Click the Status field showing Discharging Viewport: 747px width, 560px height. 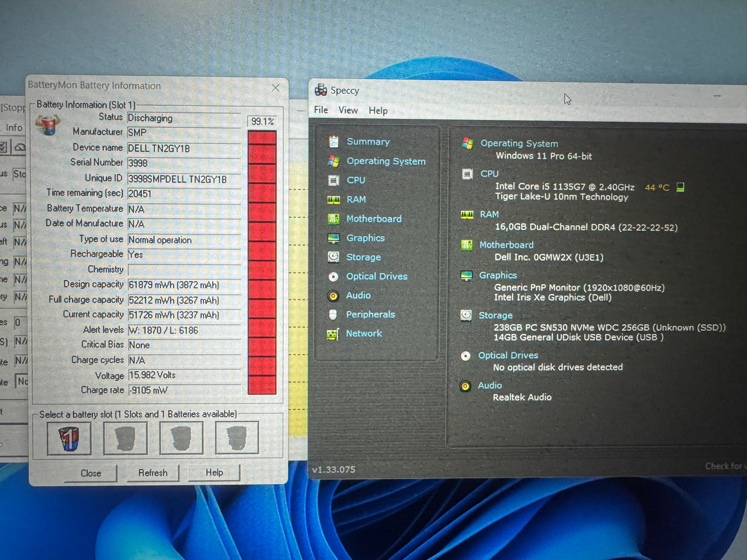point(184,118)
